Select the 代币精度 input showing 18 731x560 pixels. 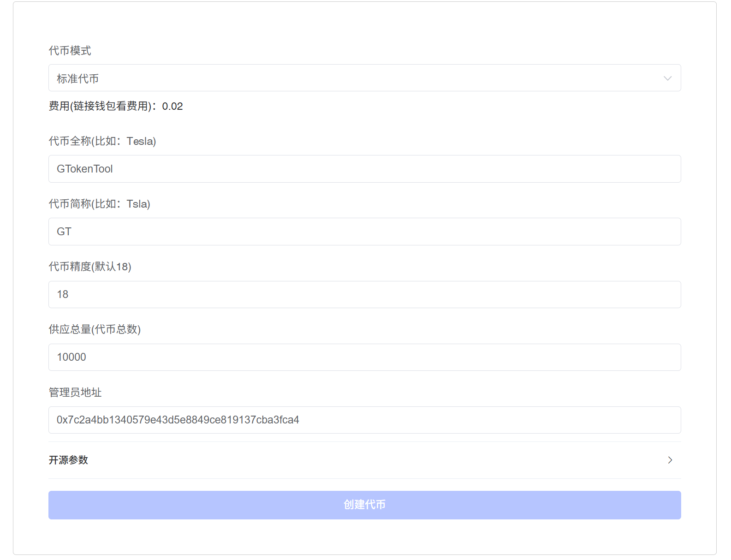[x=364, y=294]
